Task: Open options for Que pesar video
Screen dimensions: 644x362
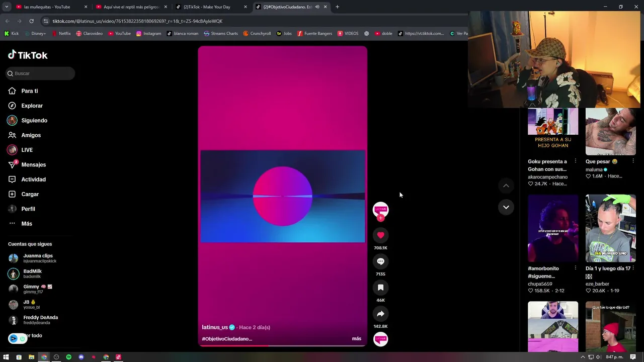Action: [x=633, y=161]
